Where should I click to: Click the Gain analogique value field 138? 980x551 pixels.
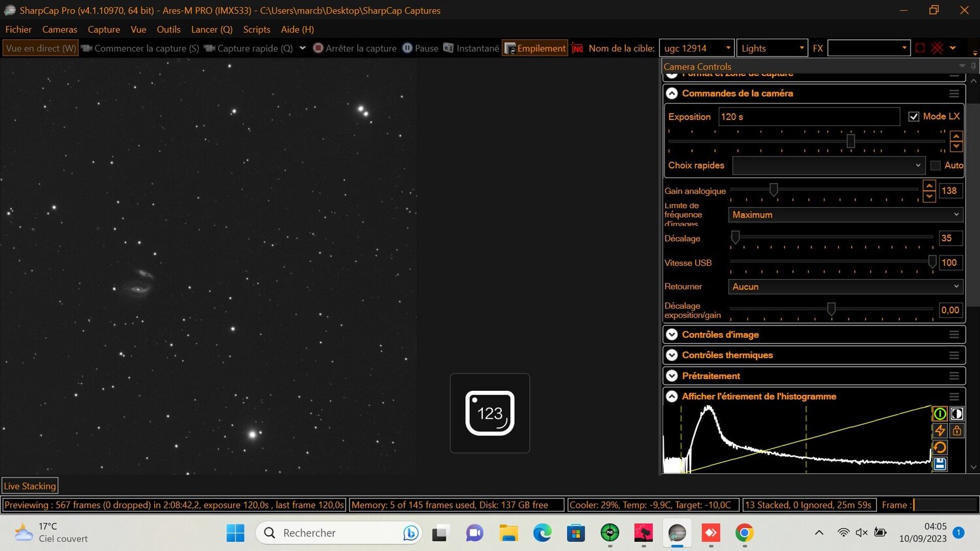(951, 191)
